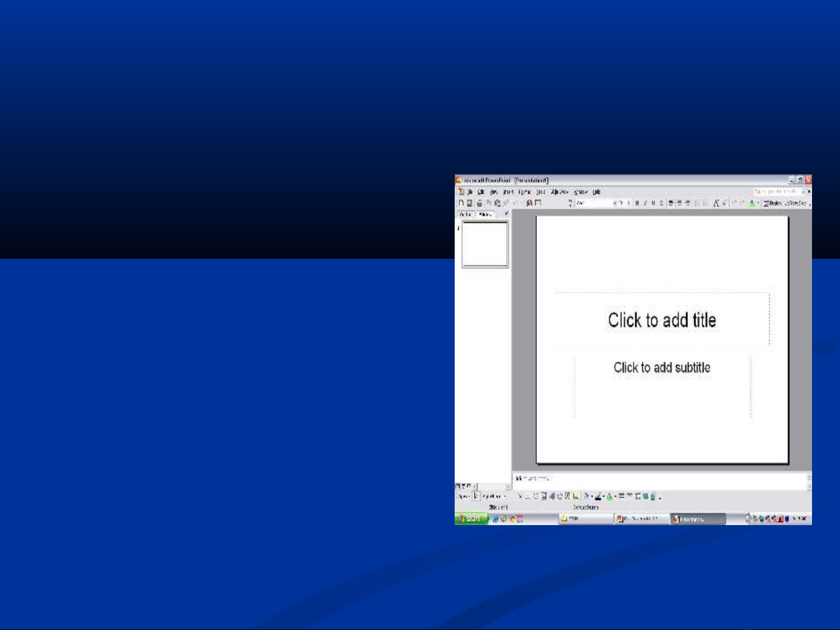The image size is (840, 630).
Task: Click the center alignment icon
Action: pos(679,203)
